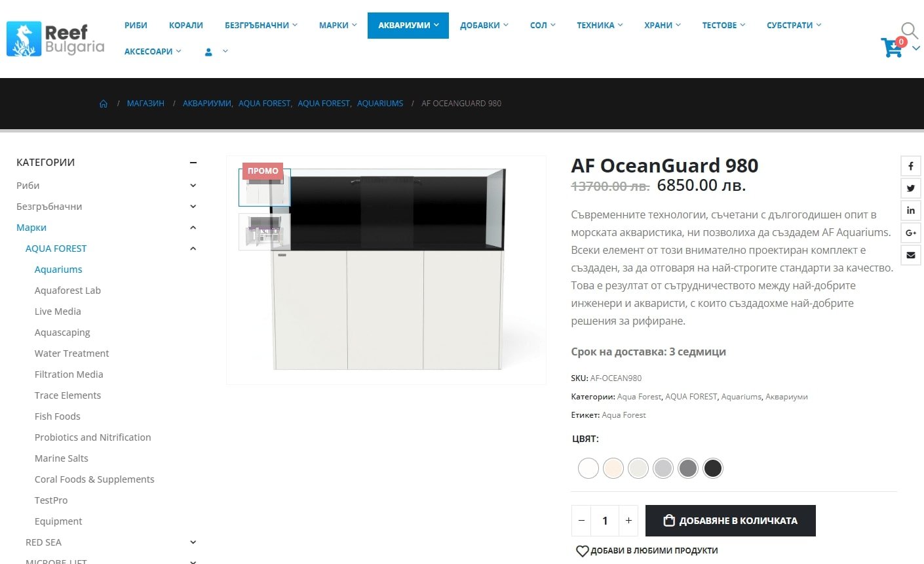Click AQUARIUMS in the breadcrumb
Viewport: 924px width, 564px height.
pos(380,104)
